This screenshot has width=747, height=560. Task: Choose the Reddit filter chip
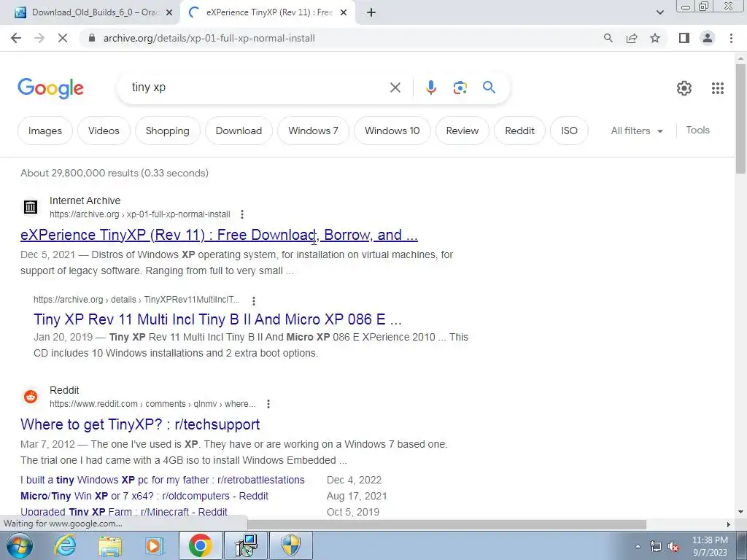tap(519, 131)
